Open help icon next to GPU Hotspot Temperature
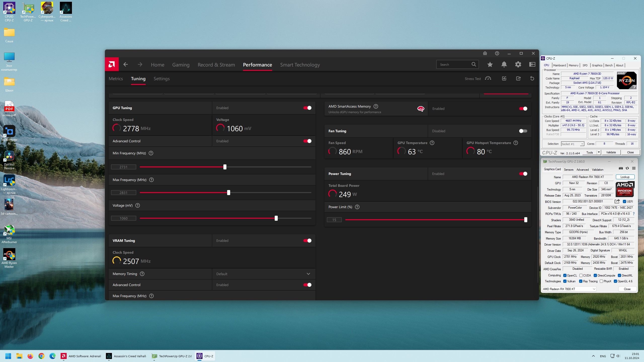Image resolution: width=644 pixels, height=362 pixels. pyautogui.click(x=516, y=143)
